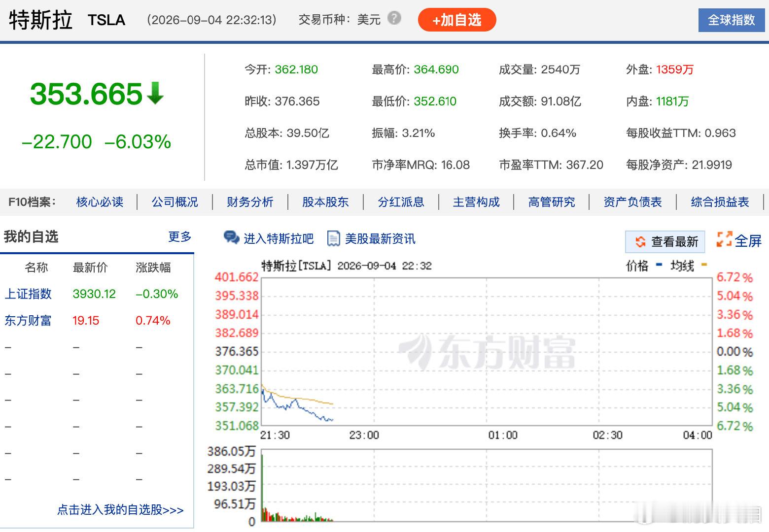Click the 成交量 2540万 entry
The width and height of the screenshot is (769, 532).
coord(539,69)
